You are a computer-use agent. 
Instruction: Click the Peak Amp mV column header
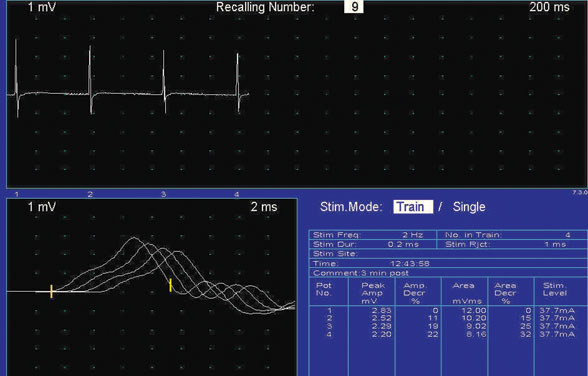pos(372,293)
